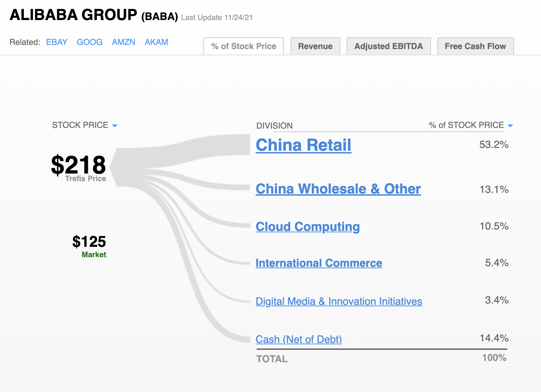
Task: Click the 13.1% value
Action: 494,189
